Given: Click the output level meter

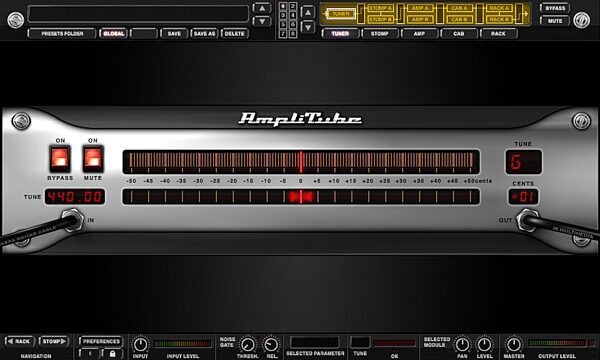Looking at the screenshot, I should 557,343.
